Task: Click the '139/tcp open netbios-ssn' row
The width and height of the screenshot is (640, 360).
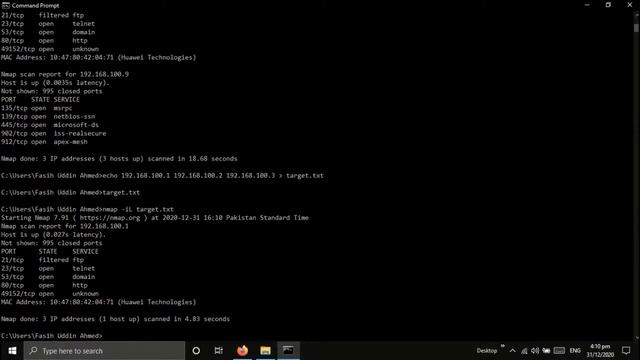Action: 48,116
